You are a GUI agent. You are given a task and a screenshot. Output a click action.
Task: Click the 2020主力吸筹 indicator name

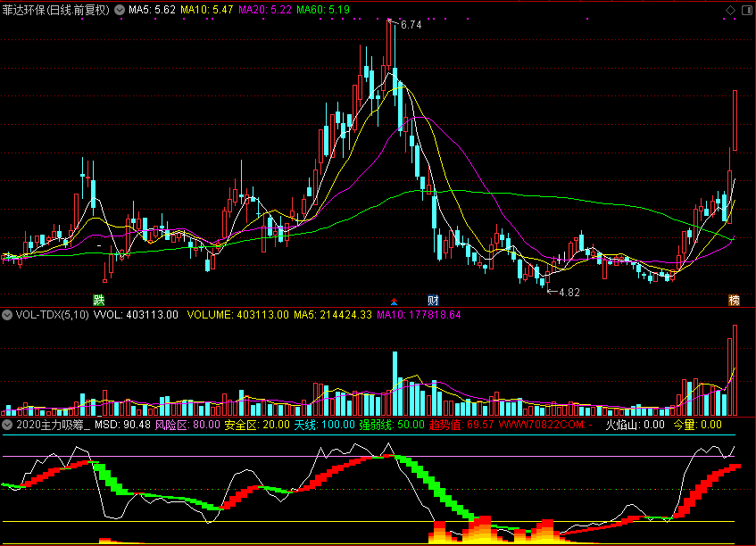pos(52,426)
